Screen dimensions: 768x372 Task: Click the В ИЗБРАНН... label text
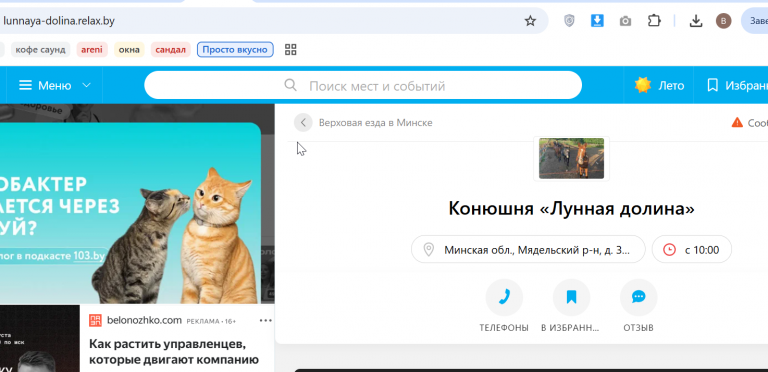coord(571,328)
